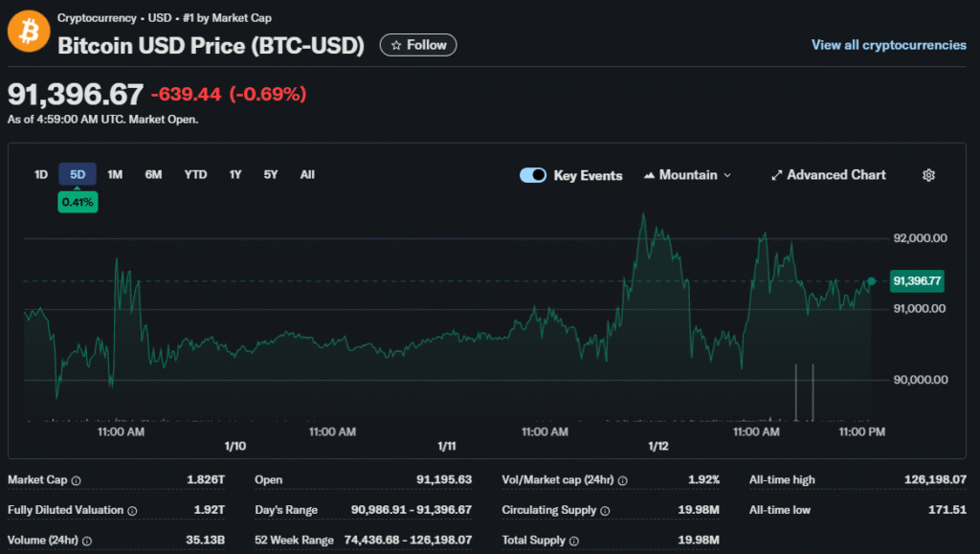Click the key event marker line on chart
The height and width of the screenshot is (554, 980).
click(x=796, y=392)
